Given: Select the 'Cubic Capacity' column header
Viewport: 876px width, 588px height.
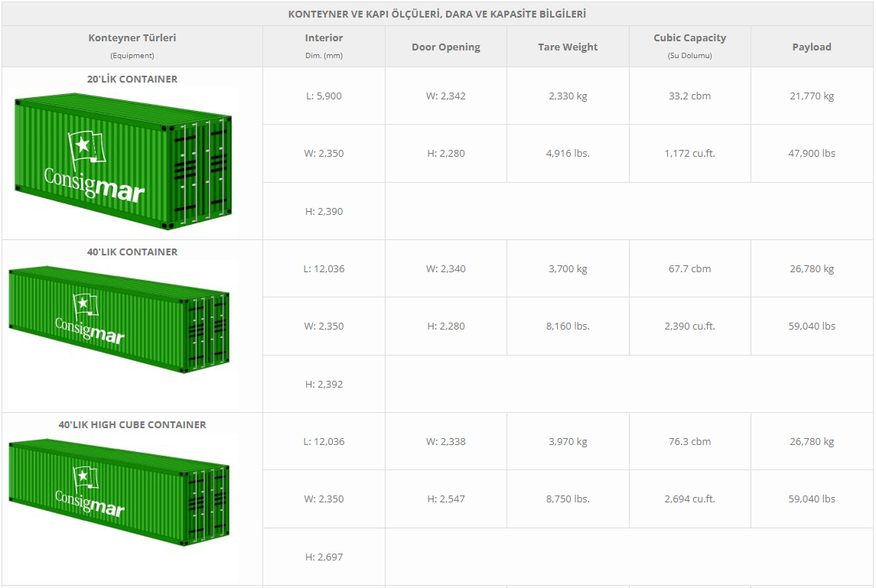Looking at the screenshot, I should (689, 38).
